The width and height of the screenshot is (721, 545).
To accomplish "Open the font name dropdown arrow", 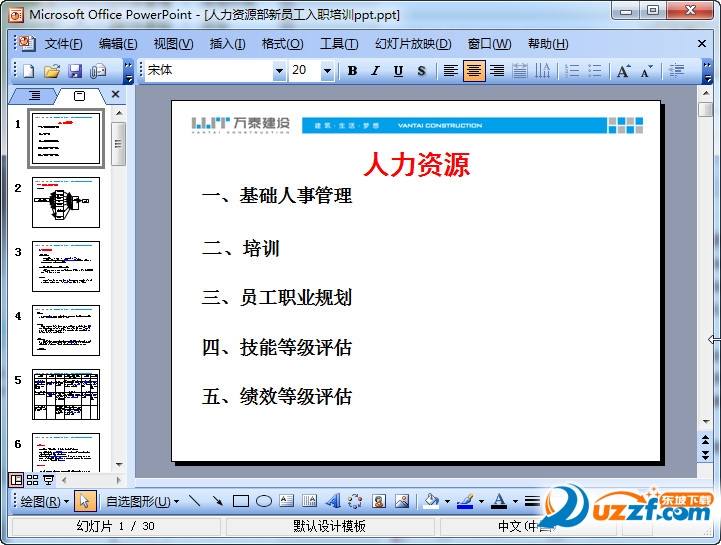I will click(x=279, y=71).
